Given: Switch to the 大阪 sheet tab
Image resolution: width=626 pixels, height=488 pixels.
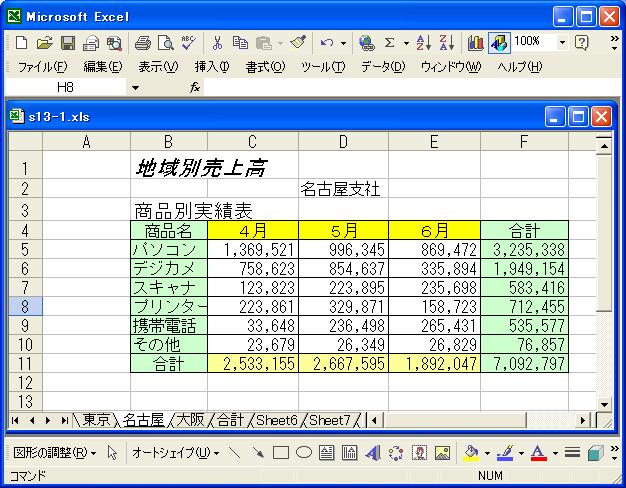Looking at the screenshot, I should point(190,420).
